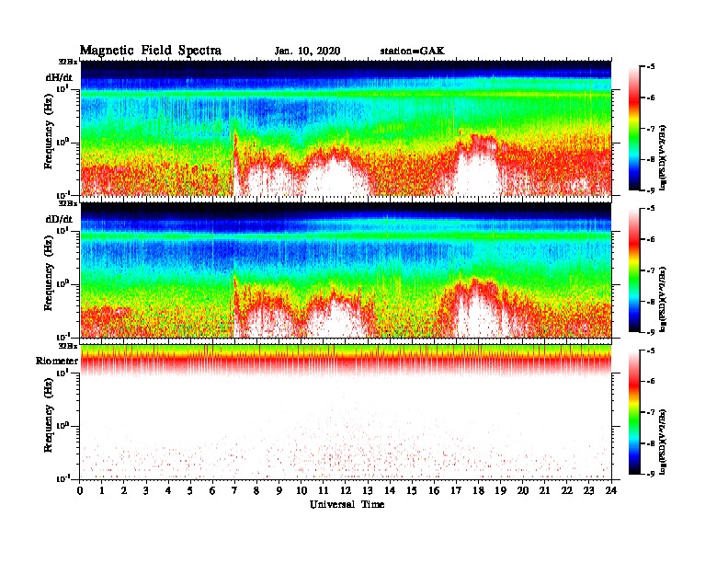The width and height of the screenshot is (728, 563).
Task: Click the "22" hour tick on time axis
Action: (x=567, y=491)
